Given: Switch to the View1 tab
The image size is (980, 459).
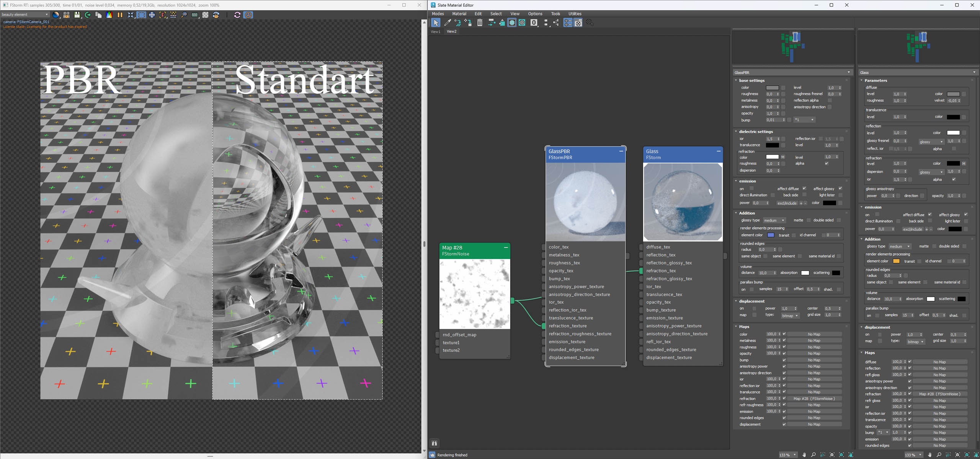Looking at the screenshot, I should click(x=436, y=32).
